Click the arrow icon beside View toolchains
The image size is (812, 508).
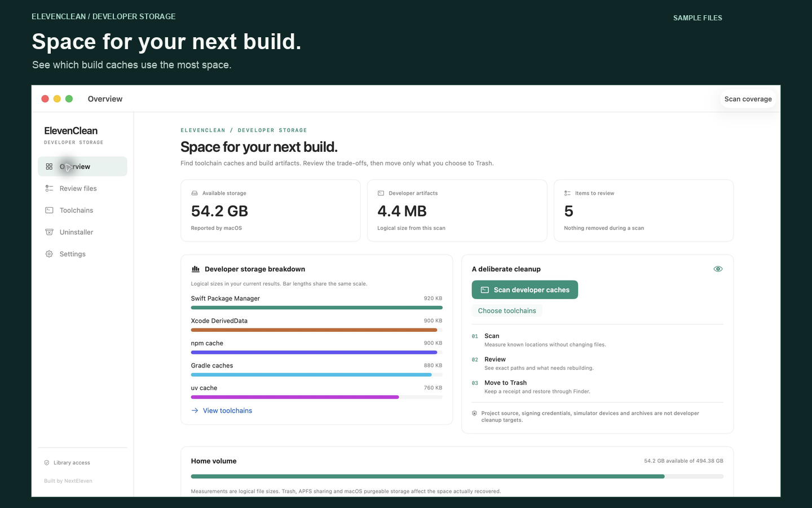pyautogui.click(x=195, y=411)
